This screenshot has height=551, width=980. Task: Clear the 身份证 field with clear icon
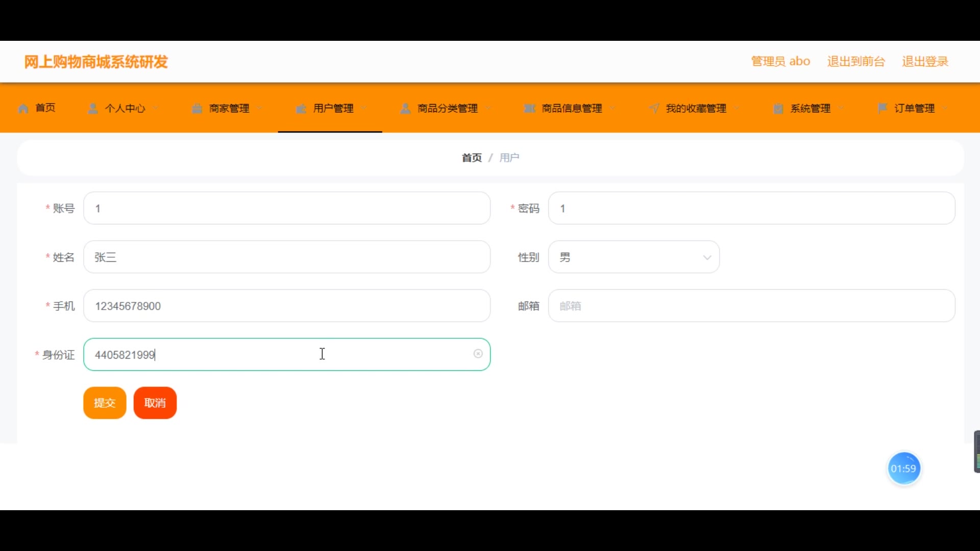click(478, 354)
